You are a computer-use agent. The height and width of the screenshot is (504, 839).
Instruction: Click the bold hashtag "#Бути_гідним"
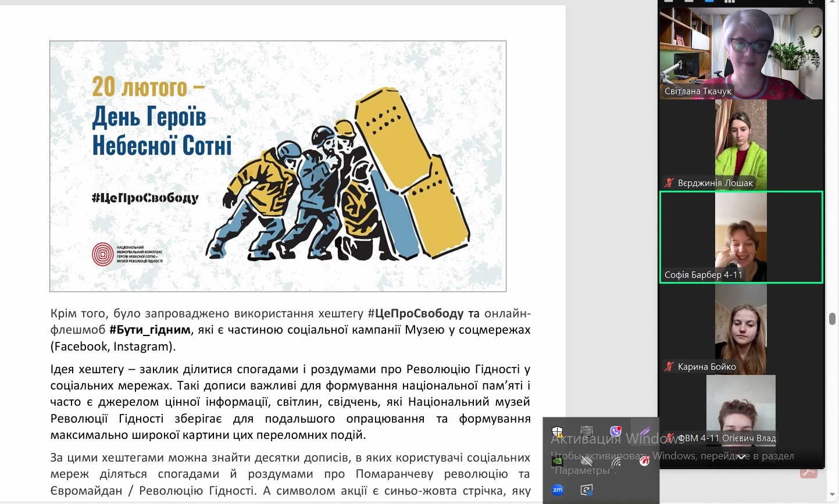150,330
